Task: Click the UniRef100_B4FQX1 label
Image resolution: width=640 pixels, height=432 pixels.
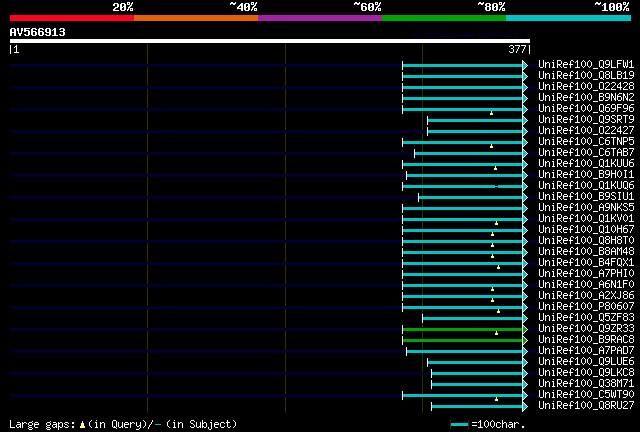Action: click(586, 263)
